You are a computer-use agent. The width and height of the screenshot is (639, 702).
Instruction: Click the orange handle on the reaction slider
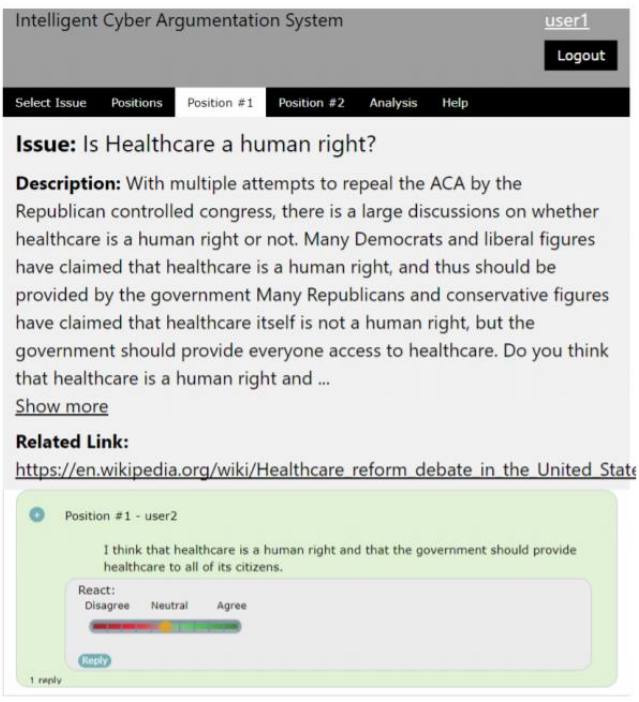(x=165, y=627)
